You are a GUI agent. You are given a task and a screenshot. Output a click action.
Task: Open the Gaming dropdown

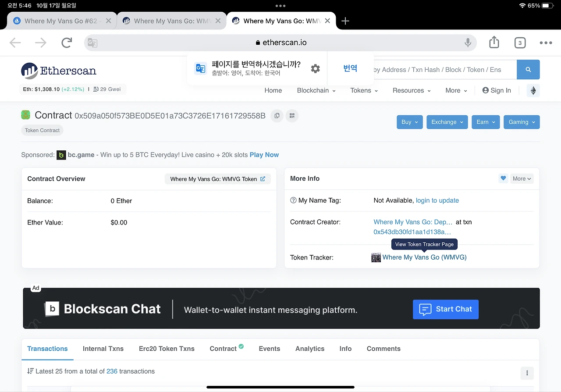522,122
